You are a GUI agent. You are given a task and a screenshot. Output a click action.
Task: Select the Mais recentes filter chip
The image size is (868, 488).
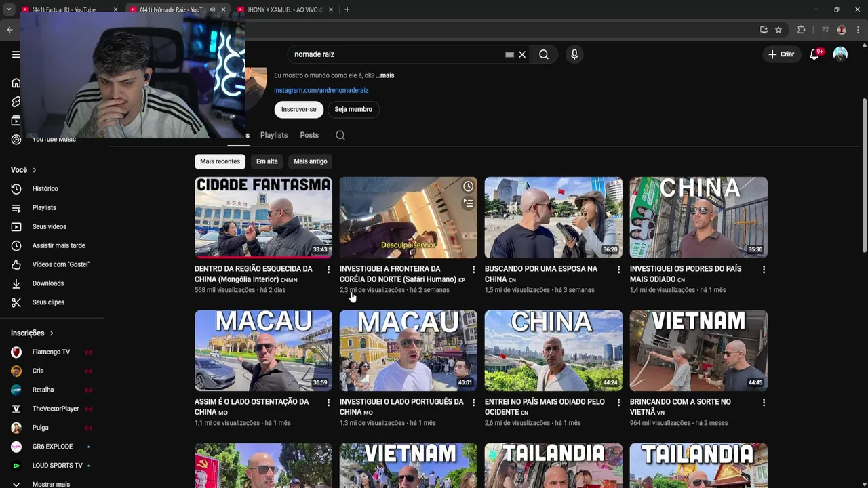pos(220,161)
